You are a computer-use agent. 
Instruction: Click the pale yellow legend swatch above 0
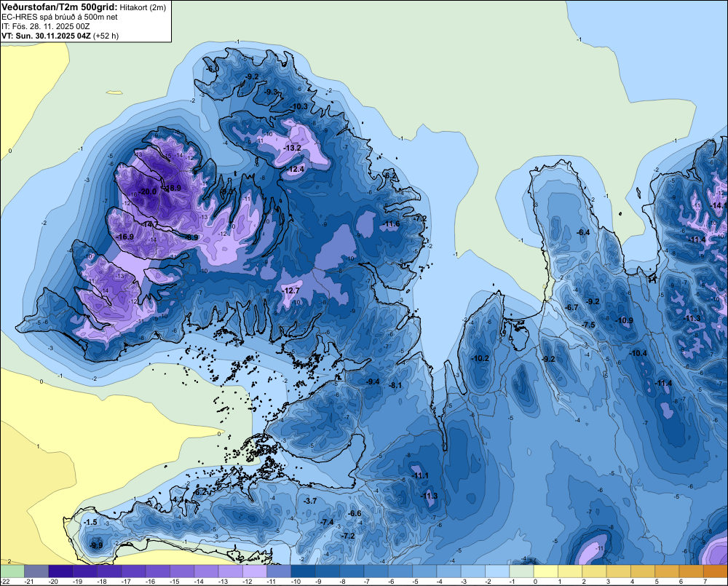(546, 571)
